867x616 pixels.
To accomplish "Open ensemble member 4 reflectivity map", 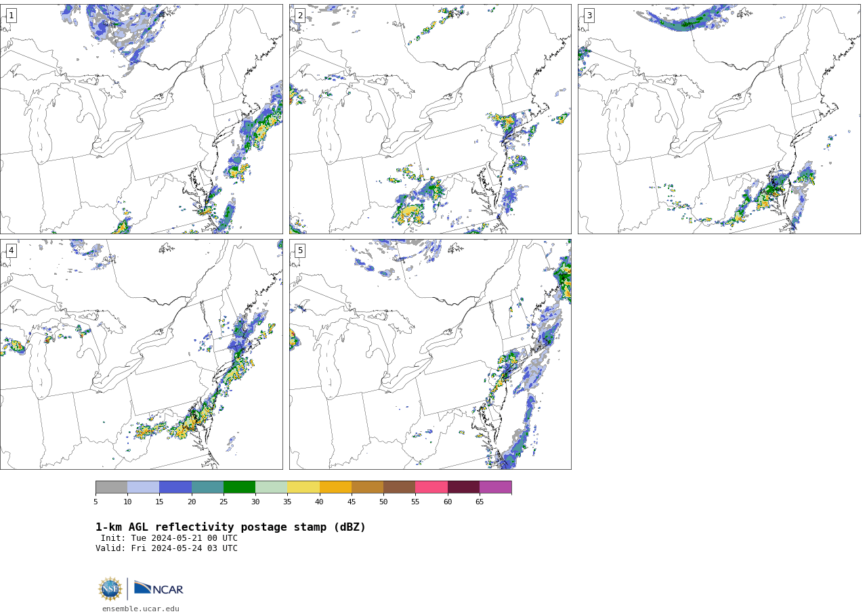I will pyautogui.click(x=142, y=354).
